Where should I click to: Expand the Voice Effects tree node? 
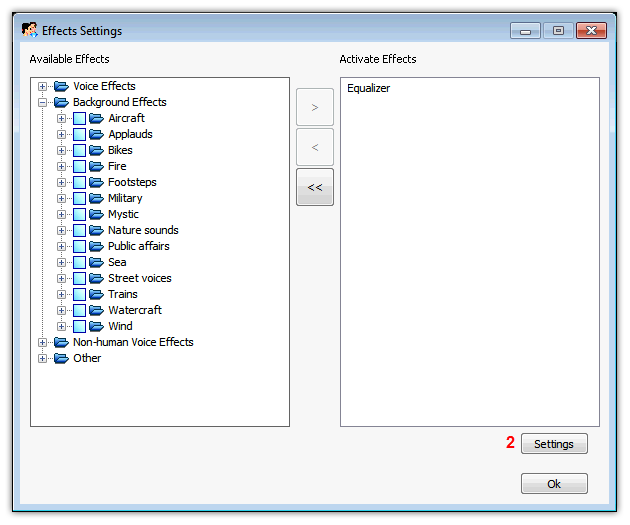(x=42, y=86)
